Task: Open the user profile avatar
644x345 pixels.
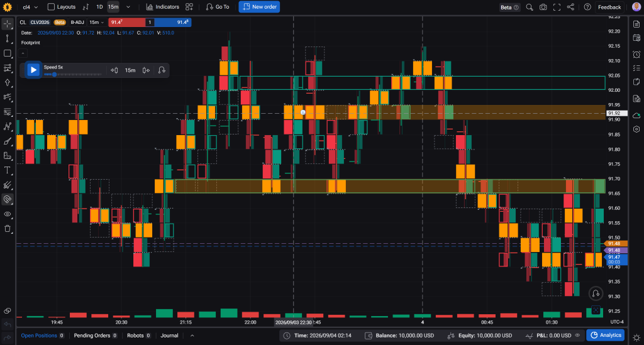Action: point(636,7)
